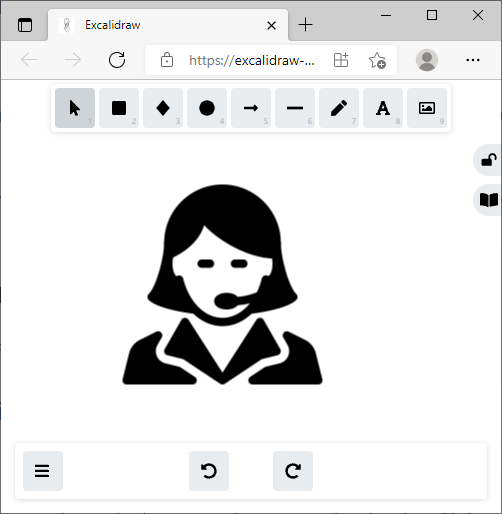Click the Redo button
The height and width of the screenshot is (514, 502).
click(x=293, y=471)
